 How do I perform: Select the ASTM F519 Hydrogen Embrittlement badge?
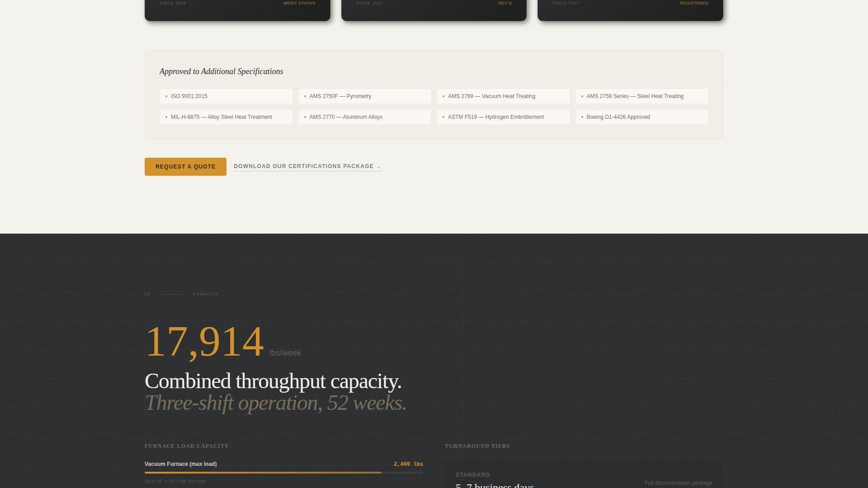click(503, 117)
